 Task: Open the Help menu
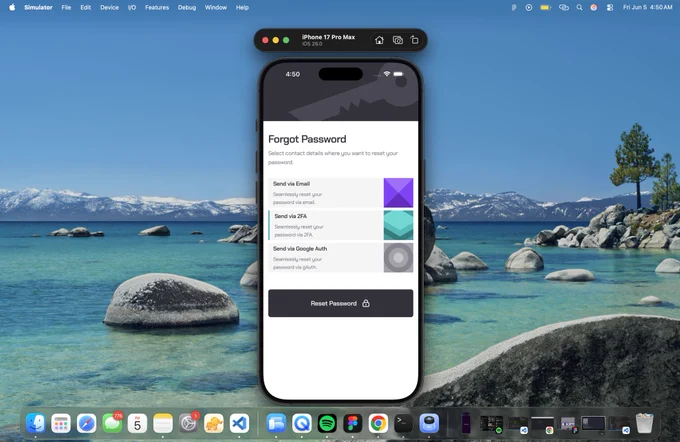coord(242,7)
